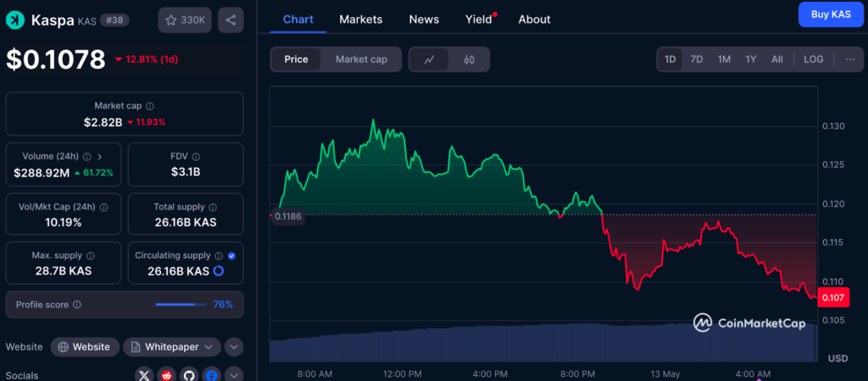This screenshot has height=381, width=868.
Task: Expand more website links chevron
Action: pyautogui.click(x=234, y=347)
